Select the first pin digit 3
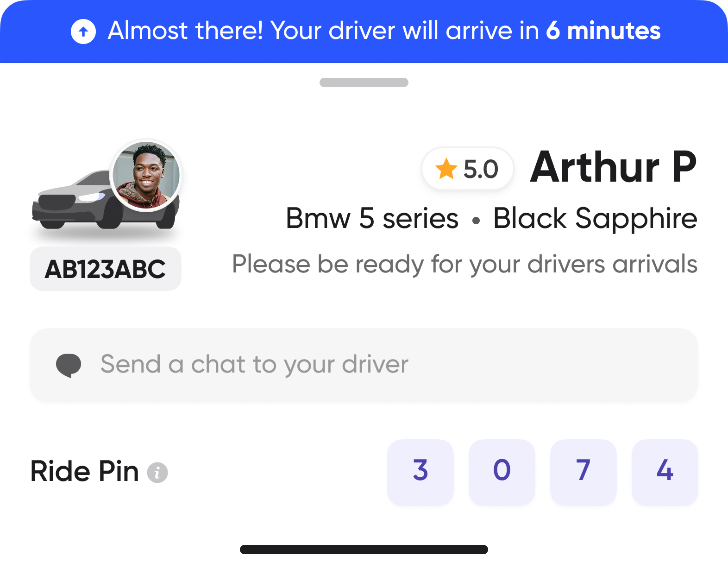The height and width of the screenshot is (569, 728). click(420, 472)
